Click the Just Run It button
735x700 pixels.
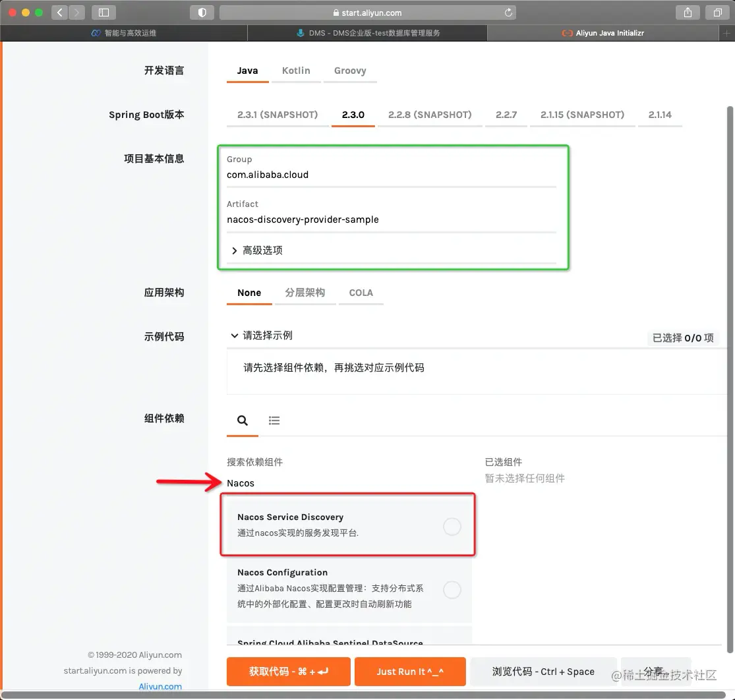410,672
